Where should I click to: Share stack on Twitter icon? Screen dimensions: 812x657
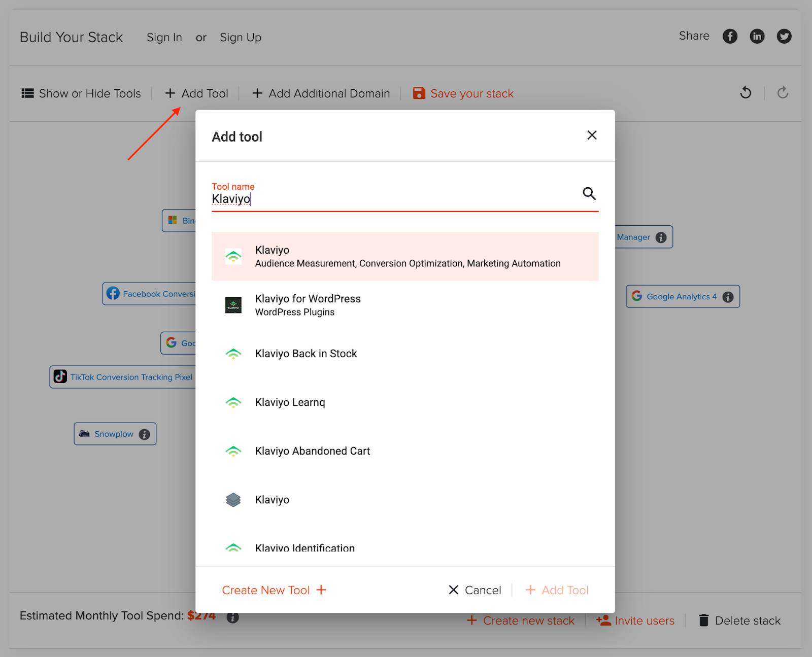click(x=784, y=37)
